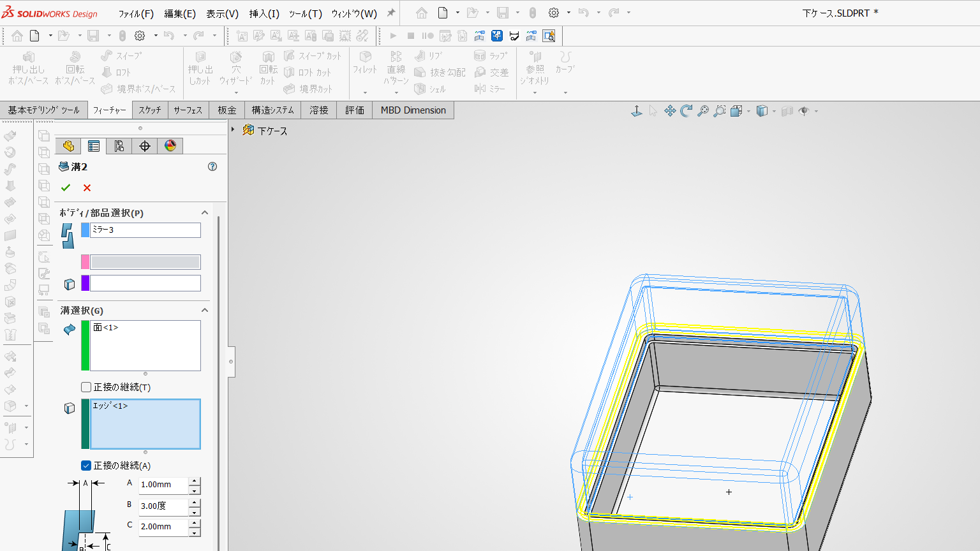Open フィレット dropdown arrow
The width and height of the screenshot is (980, 551).
click(x=365, y=93)
